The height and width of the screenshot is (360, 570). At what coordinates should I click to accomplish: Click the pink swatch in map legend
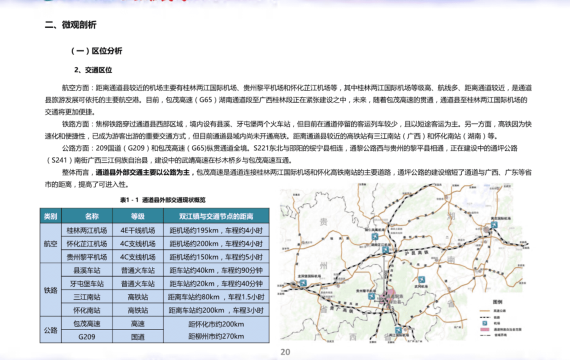[485, 329]
